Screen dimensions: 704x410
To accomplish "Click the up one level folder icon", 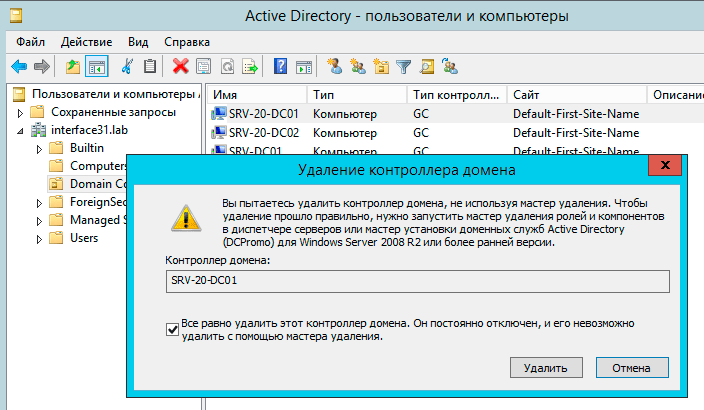I will [72, 67].
